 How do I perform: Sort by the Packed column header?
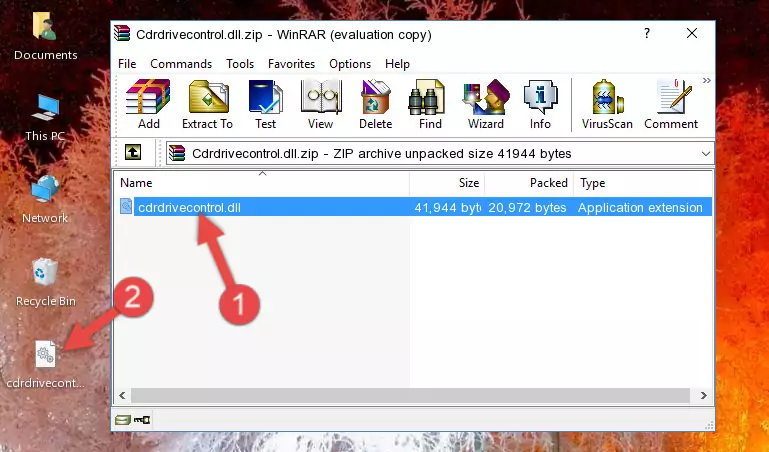point(529,183)
